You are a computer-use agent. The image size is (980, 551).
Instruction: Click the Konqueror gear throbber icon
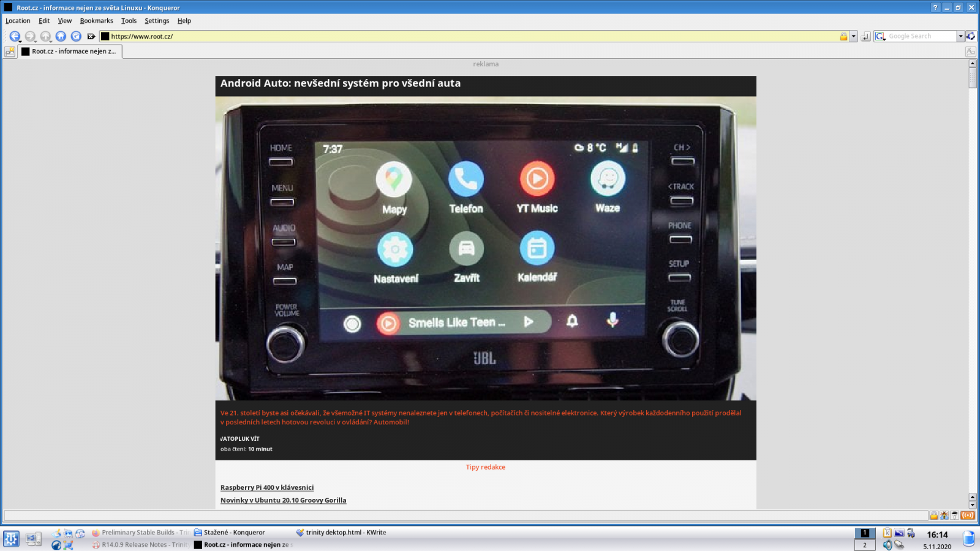point(971,36)
